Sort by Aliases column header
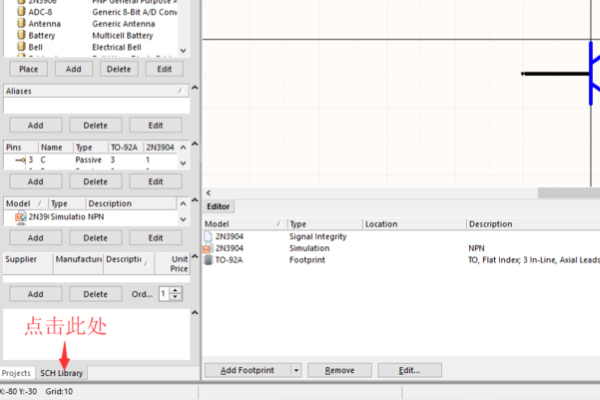Image resolution: width=600 pixels, height=400 pixels. pyautogui.click(x=96, y=91)
